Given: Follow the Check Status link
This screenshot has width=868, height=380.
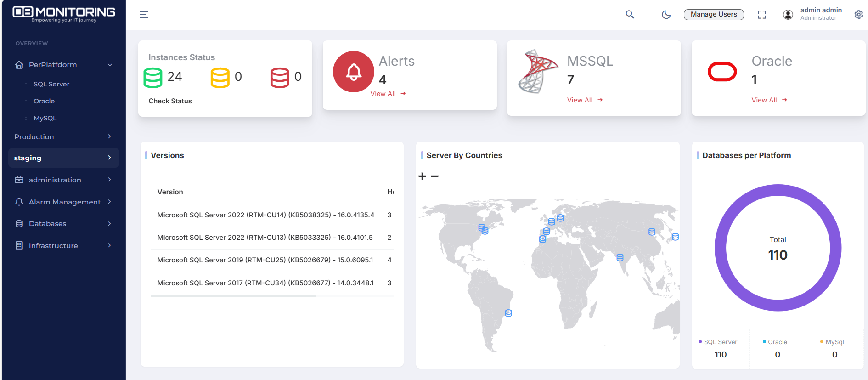Looking at the screenshot, I should [x=170, y=101].
